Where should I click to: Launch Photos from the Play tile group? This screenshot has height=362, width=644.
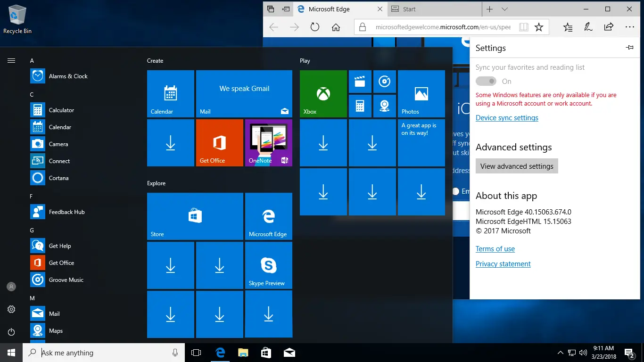click(421, 93)
